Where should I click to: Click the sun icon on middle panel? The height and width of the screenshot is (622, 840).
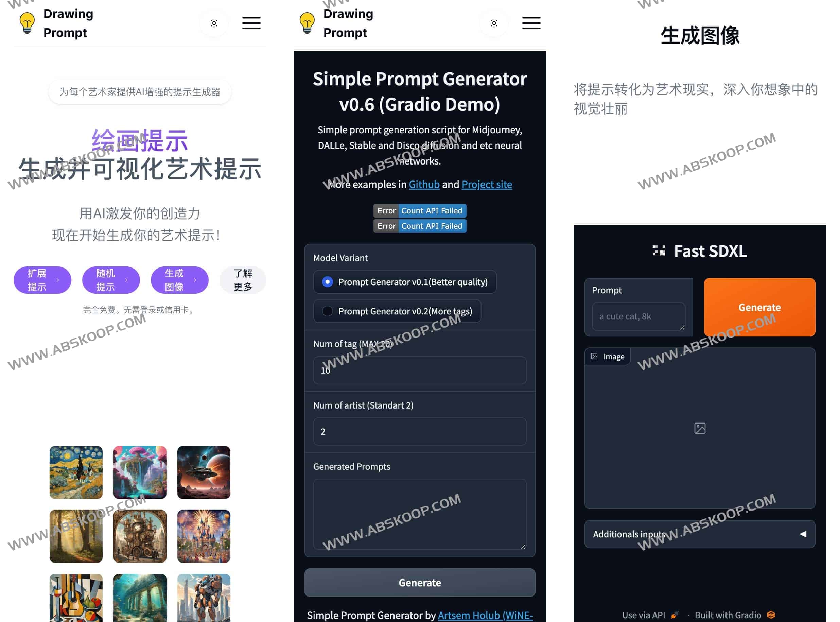click(x=494, y=23)
